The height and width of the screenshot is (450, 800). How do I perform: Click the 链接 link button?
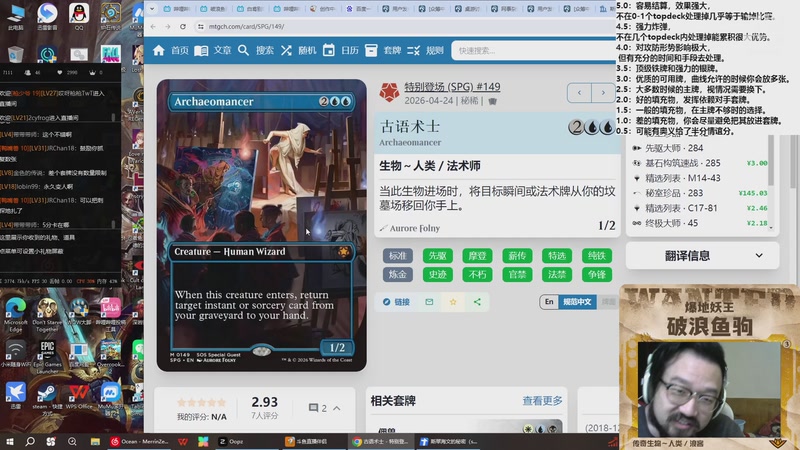(396, 302)
